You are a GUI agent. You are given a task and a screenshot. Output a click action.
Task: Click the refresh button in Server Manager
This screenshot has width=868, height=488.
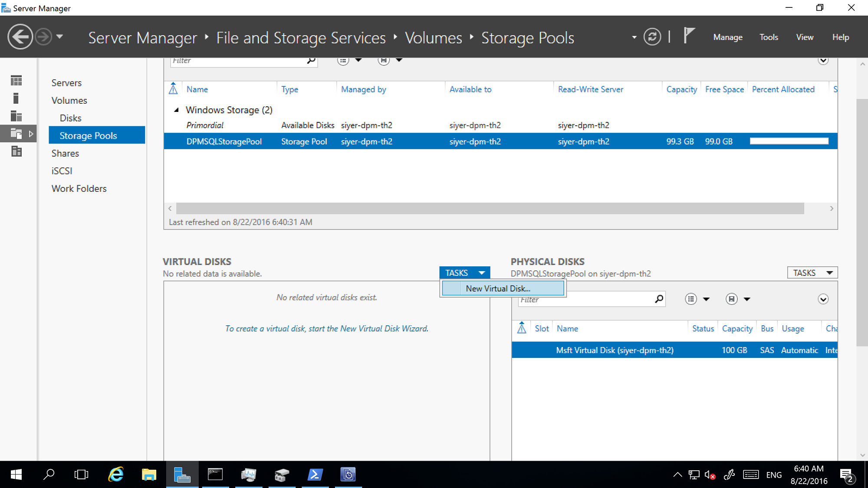(x=654, y=37)
